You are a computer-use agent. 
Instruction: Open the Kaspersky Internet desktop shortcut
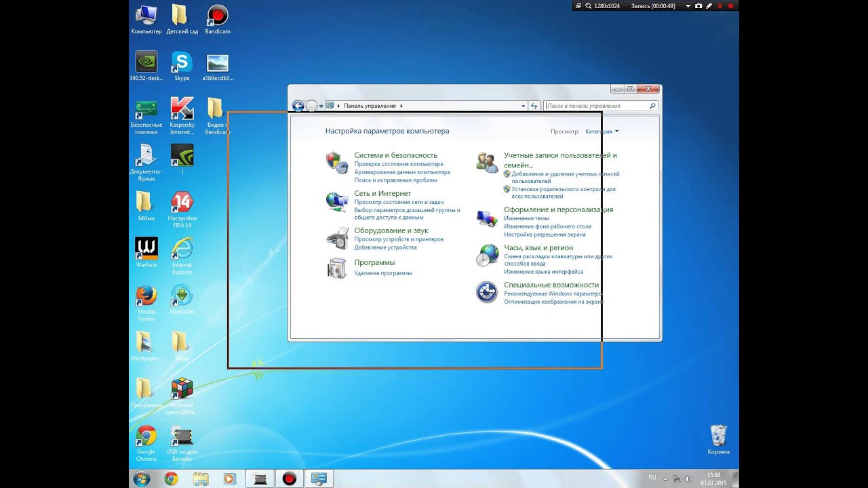[x=182, y=115]
